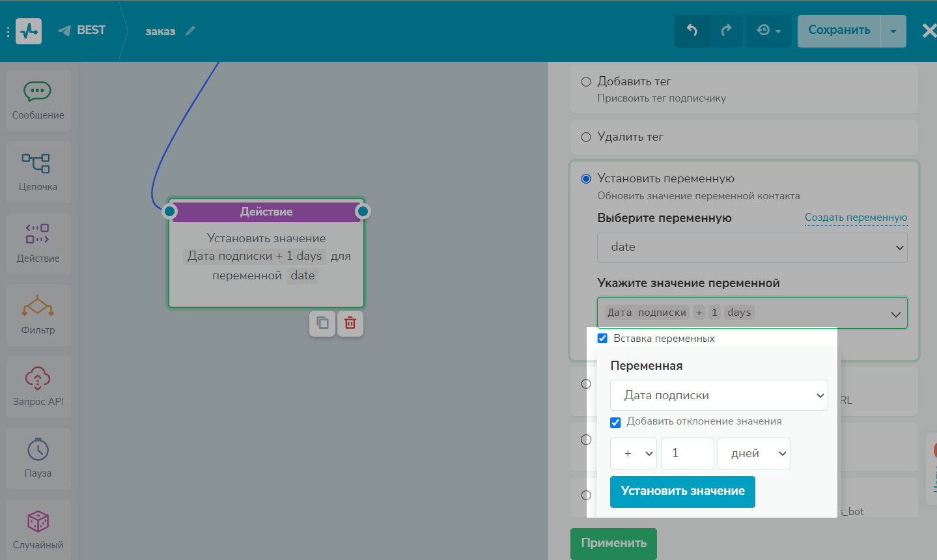
Task: Select the Сообщение block icon
Action: [38, 100]
